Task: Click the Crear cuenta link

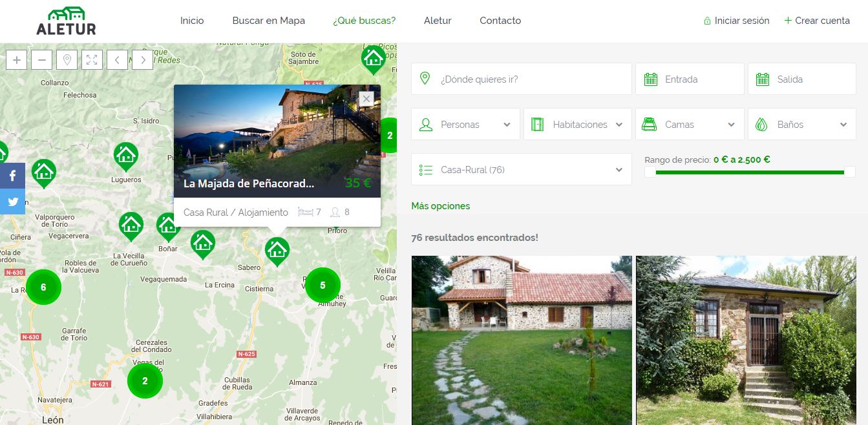Action: pyautogui.click(x=817, y=21)
